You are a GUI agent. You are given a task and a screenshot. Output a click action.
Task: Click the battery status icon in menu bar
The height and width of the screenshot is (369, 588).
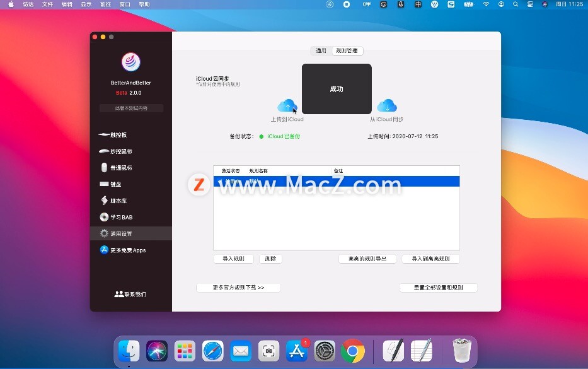(x=468, y=4)
